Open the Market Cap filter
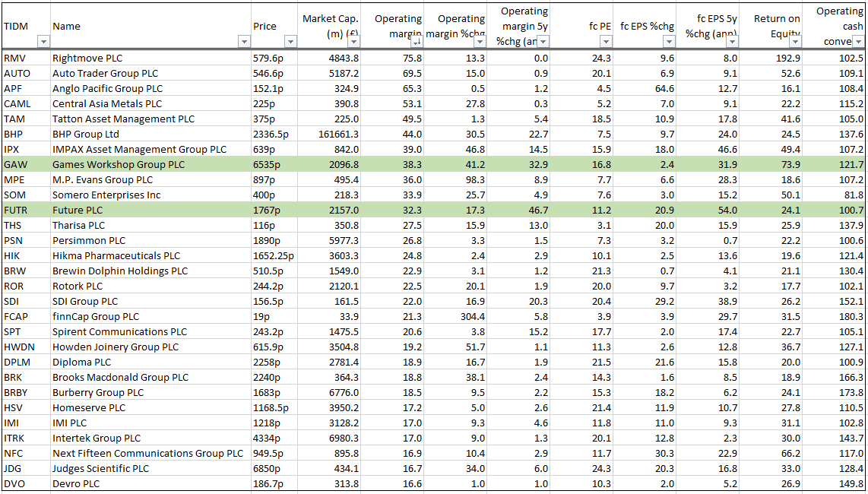This screenshot has height=494, width=868. (353, 42)
